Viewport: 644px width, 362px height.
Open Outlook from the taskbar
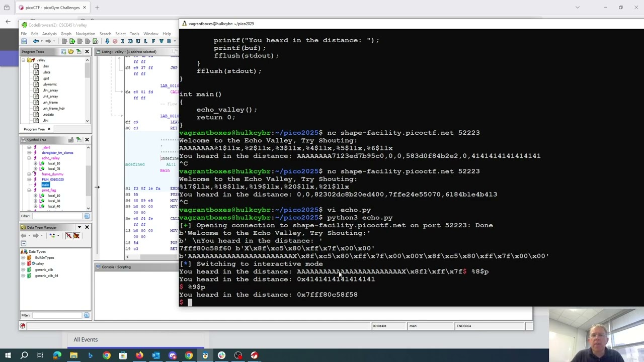pos(156,355)
